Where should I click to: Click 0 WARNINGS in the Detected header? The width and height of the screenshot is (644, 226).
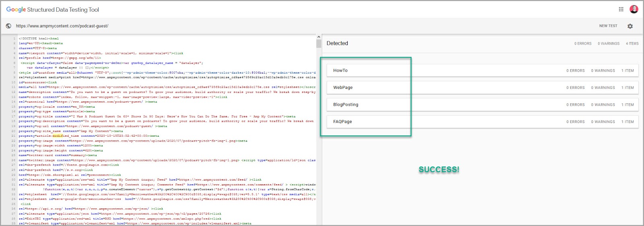click(609, 44)
